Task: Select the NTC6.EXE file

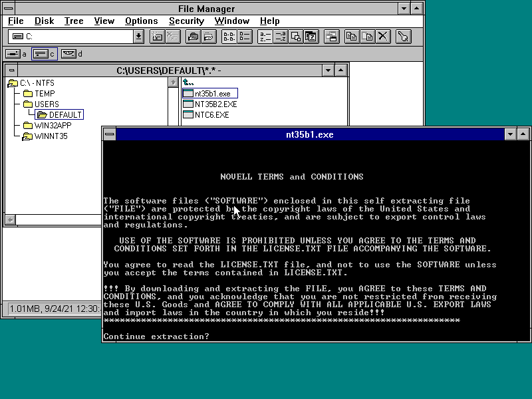Action: 206,115
